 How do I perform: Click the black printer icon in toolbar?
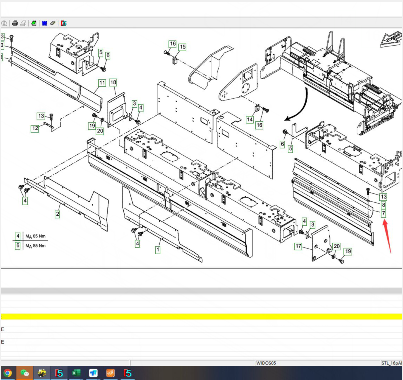(x=15, y=23)
